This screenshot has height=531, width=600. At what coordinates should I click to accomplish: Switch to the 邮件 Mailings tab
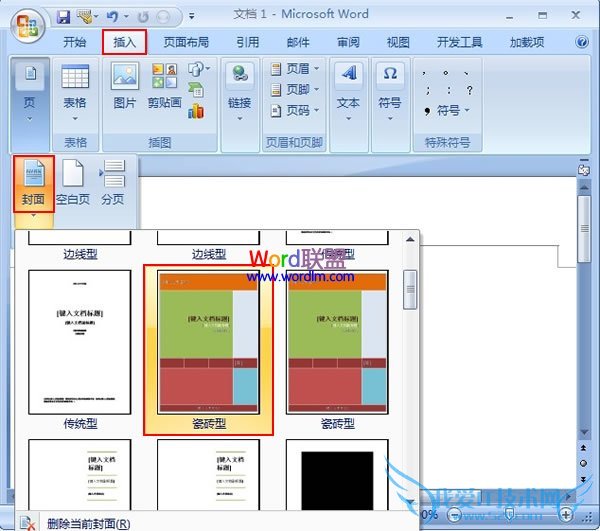(x=298, y=42)
